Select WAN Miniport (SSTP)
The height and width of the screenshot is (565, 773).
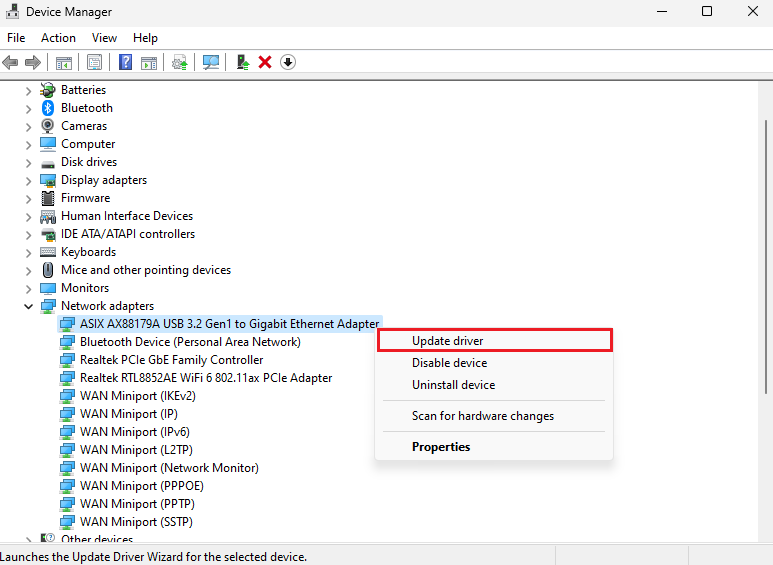[x=136, y=522]
